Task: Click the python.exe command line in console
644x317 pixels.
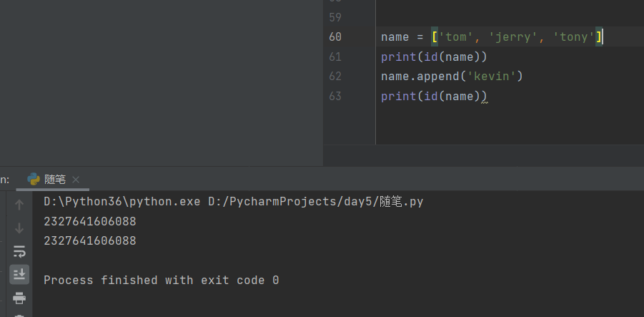Action: coord(233,202)
